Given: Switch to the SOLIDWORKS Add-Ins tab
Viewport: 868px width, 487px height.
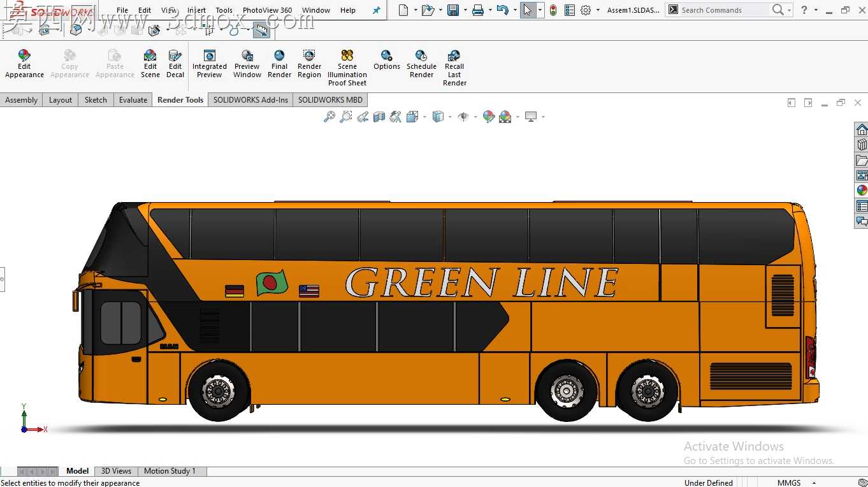Looking at the screenshot, I should (250, 100).
